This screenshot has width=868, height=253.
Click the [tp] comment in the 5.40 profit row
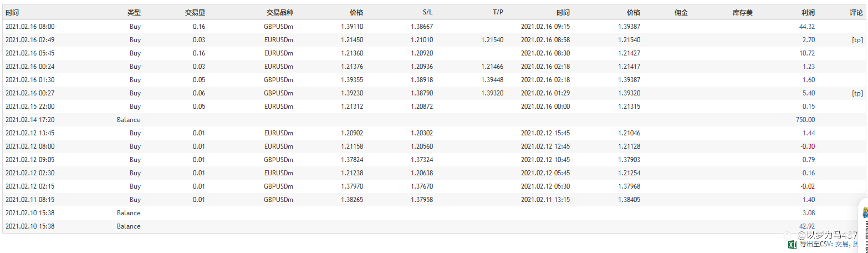857,93
